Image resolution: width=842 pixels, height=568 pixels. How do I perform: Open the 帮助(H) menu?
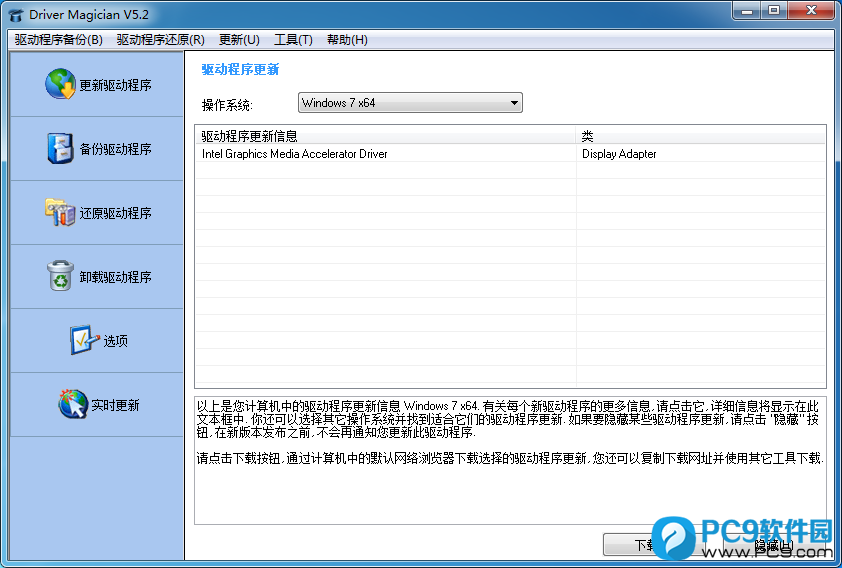coord(347,40)
